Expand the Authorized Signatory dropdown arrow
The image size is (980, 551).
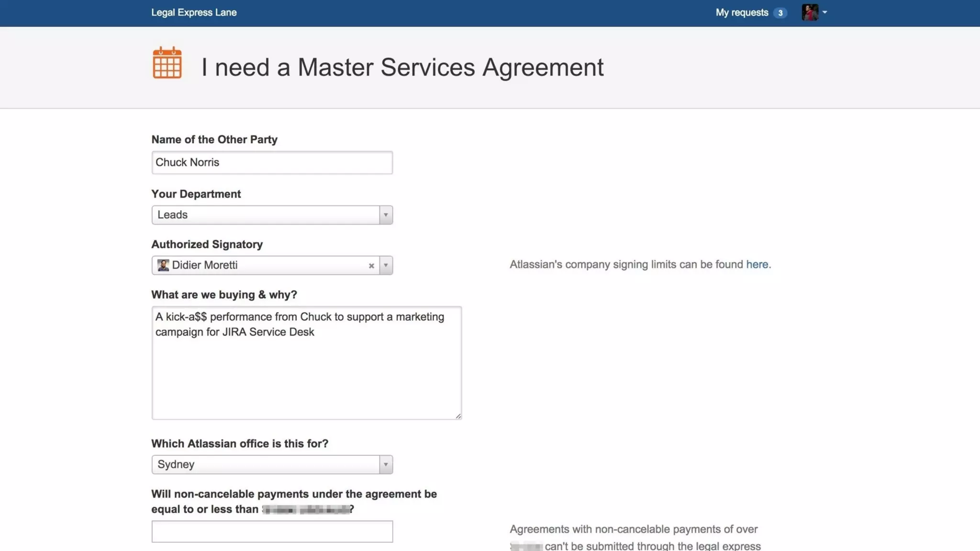[386, 265]
